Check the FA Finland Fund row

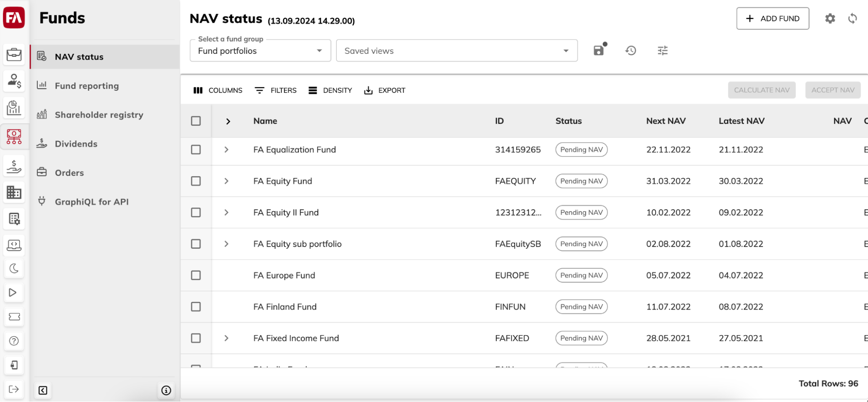[196, 307]
